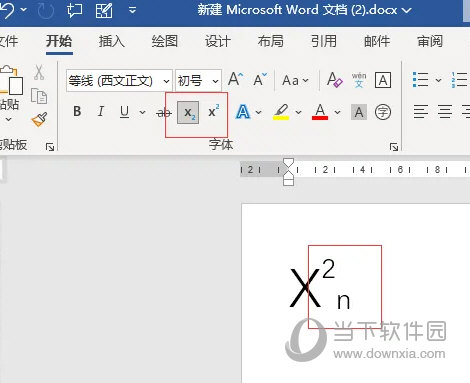Open the 布局 tab
Image resolution: width=470 pixels, height=383 pixels.
[x=271, y=41]
